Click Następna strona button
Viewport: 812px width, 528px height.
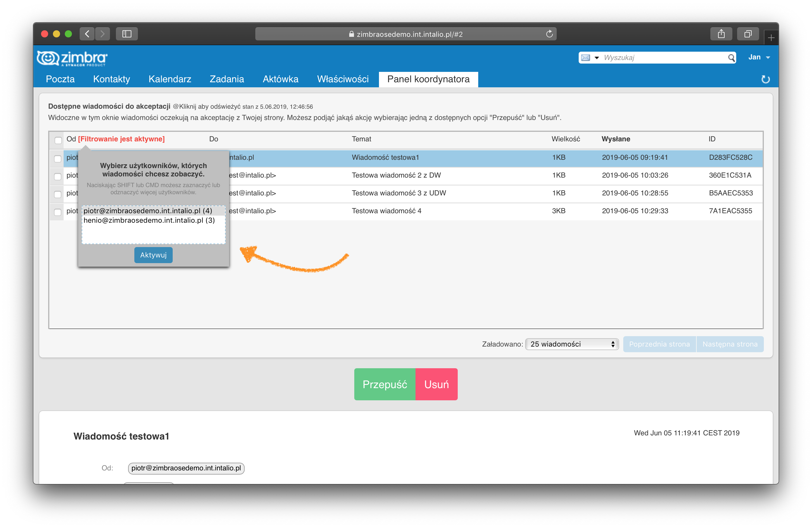(x=730, y=344)
